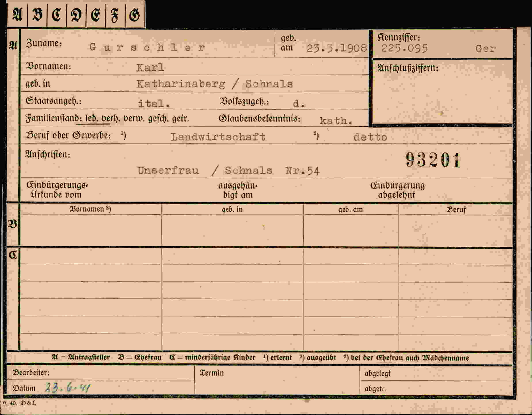Click the address 'Unserfrau / Schnals Nr.54'
Viewport: 532px width, 415px height.
click(x=228, y=171)
